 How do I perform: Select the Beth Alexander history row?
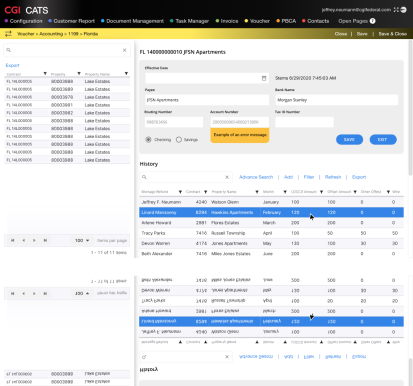tap(271, 254)
